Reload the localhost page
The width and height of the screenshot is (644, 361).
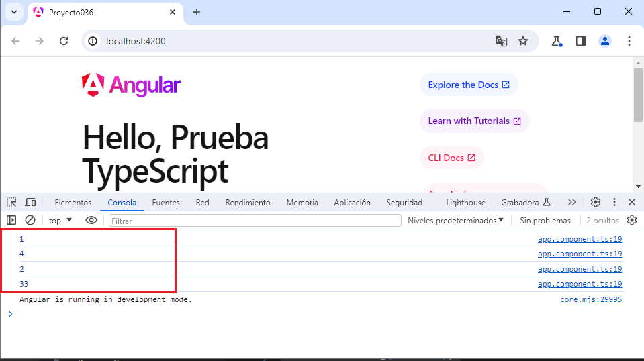click(x=64, y=41)
